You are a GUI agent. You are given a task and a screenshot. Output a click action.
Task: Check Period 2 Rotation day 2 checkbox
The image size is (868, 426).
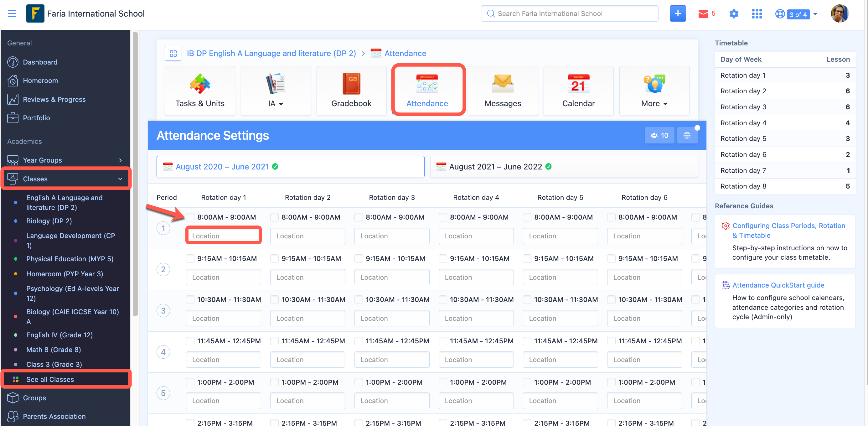click(275, 258)
